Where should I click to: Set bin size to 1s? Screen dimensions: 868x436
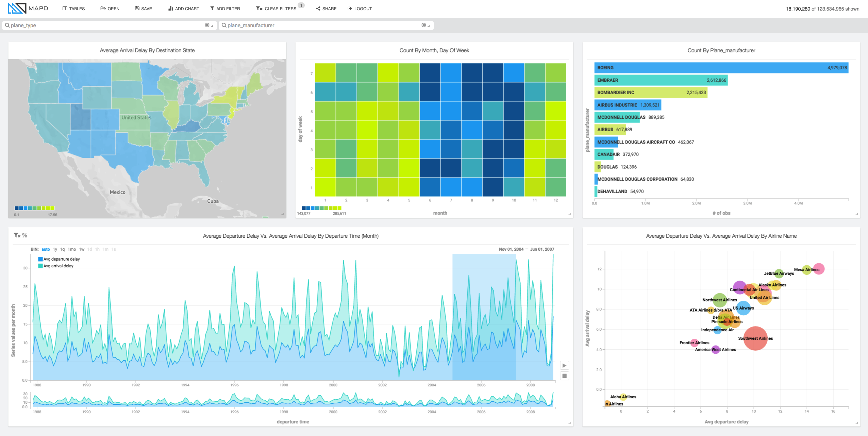(114, 249)
